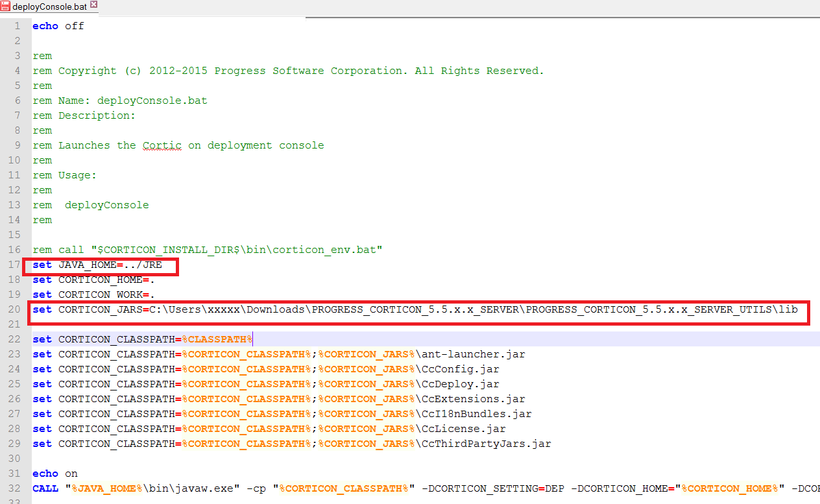
Task: Click 'CcI18nBundles.jar' in classpath line
Action: [x=477, y=414]
